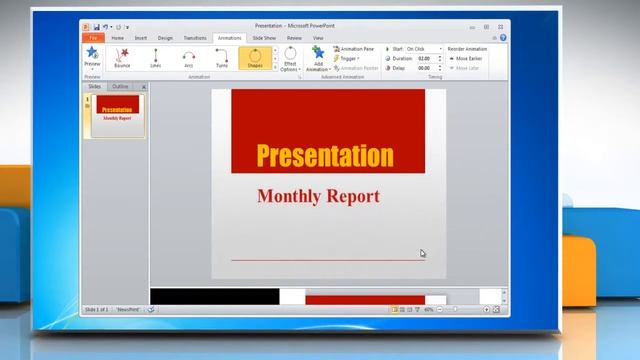The height and width of the screenshot is (360, 640).
Task: Click Reading View icon in status bar
Action: click(409, 310)
